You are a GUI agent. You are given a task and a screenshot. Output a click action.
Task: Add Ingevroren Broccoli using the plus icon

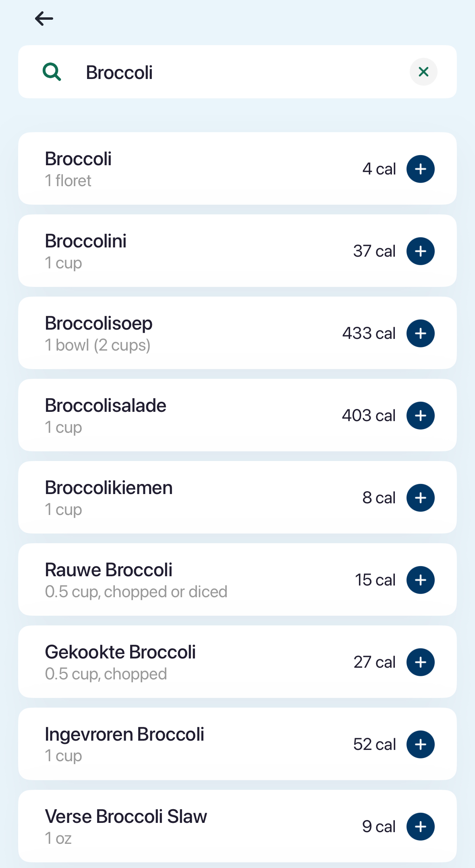pyautogui.click(x=420, y=744)
